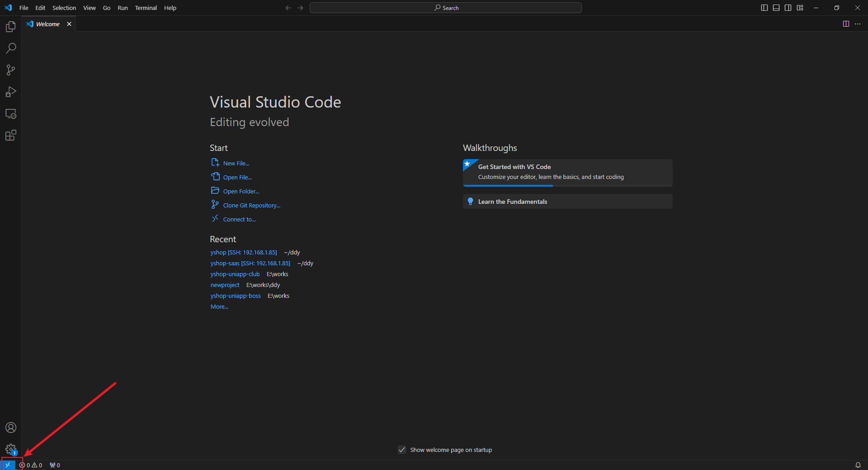Open the Help menu
The width and height of the screenshot is (868, 470).
170,8
